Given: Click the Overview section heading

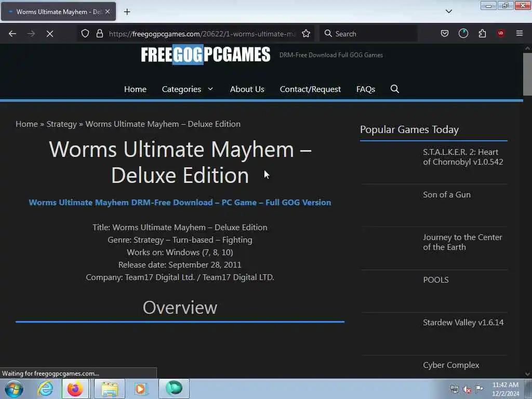Looking at the screenshot, I should [x=180, y=308].
